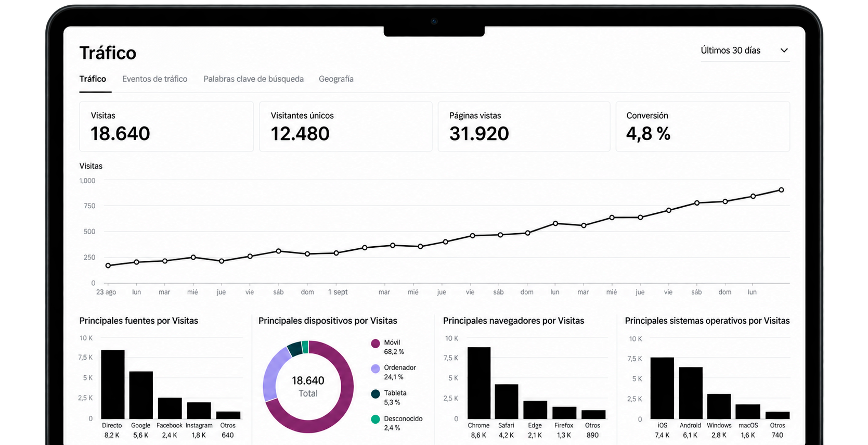868x445 pixels.
Task: Click the Tableta dark teal legend swatch
Action: tap(375, 394)
